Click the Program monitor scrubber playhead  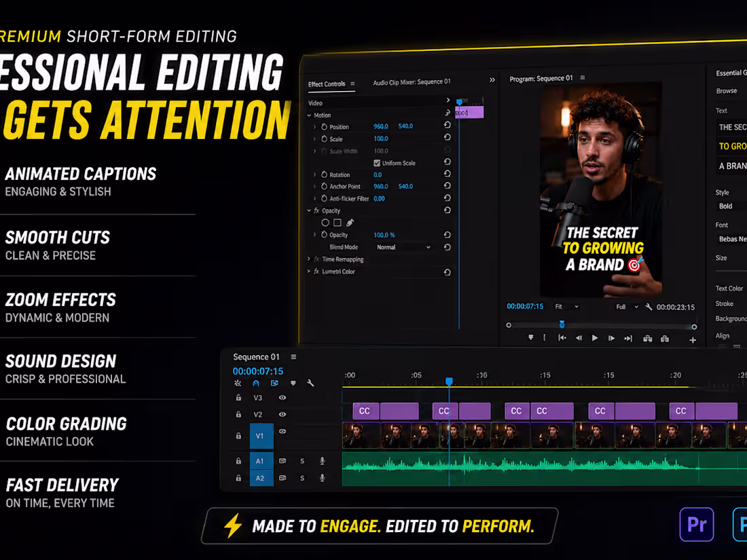562,324
